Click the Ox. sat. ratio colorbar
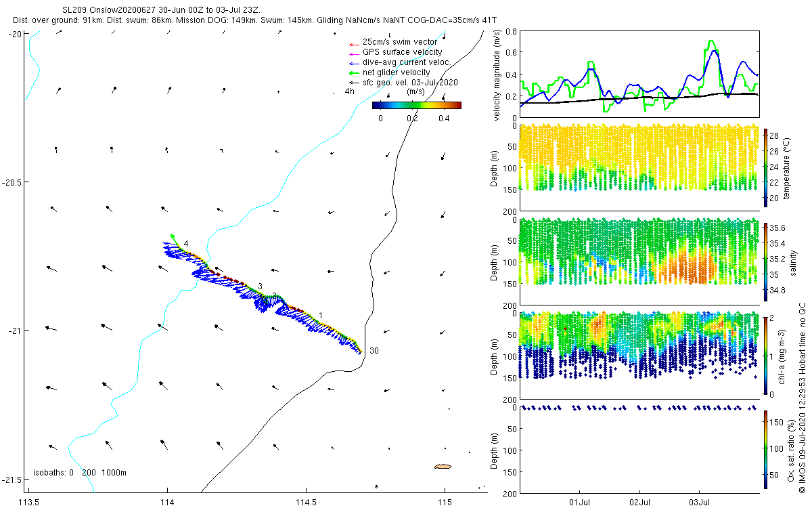 (x=765, y=450)
